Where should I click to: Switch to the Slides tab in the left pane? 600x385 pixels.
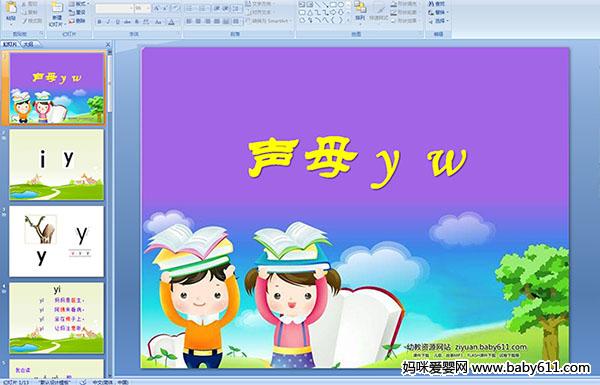(x=10, y=44)
